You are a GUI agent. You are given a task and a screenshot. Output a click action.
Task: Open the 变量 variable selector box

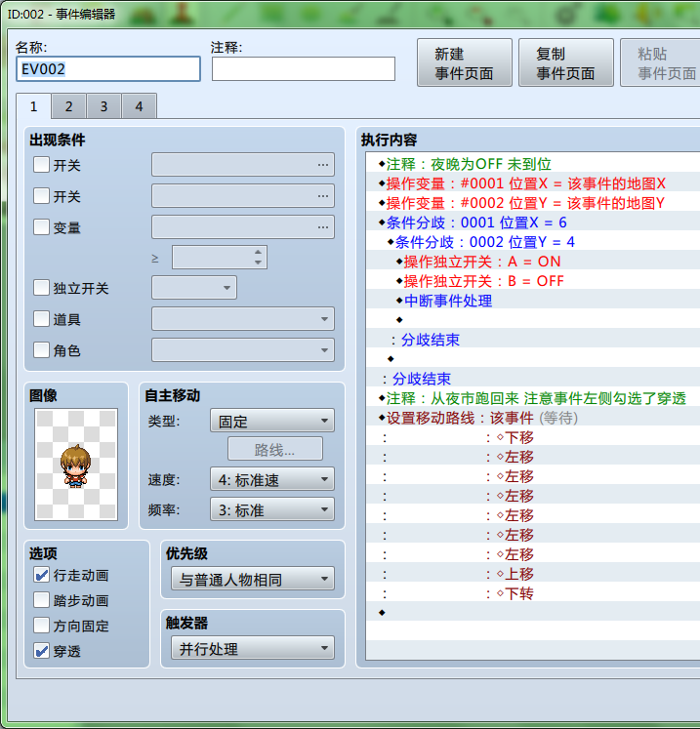[x=243, y=226]
